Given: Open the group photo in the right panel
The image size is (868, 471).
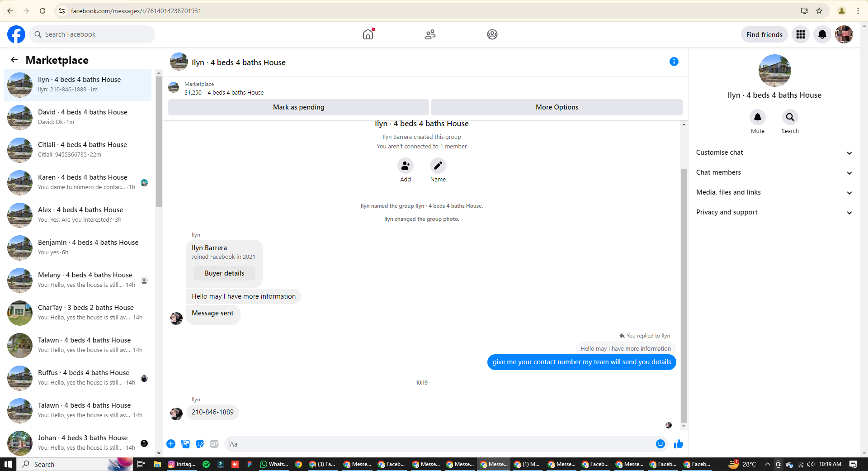Looking at the screenshot, I should (774, 71).
